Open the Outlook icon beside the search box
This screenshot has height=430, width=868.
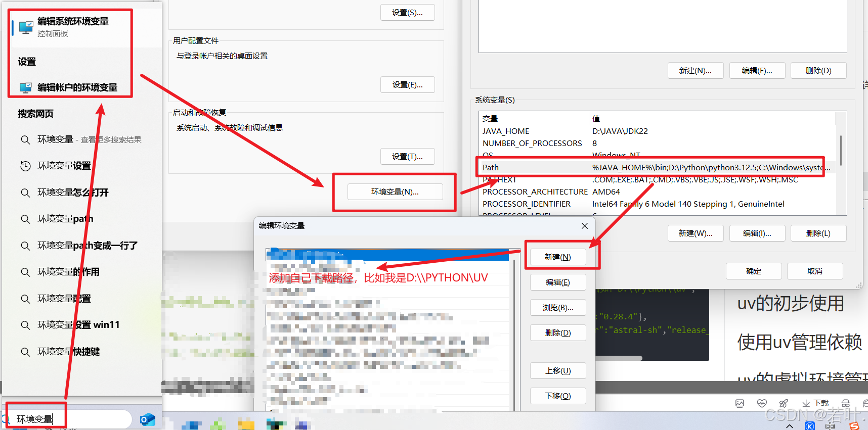click(x=147, y=419)
